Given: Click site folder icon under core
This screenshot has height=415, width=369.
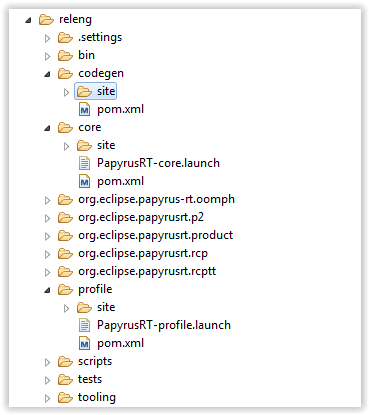Looking at the screenshot, I should (84, 146).
